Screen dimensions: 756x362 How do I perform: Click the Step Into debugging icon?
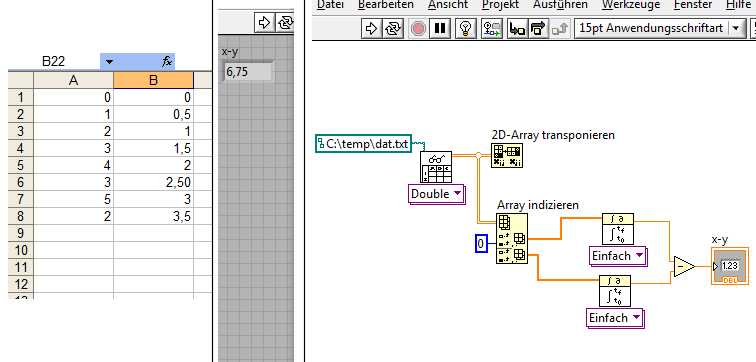(x=518, y=28)
